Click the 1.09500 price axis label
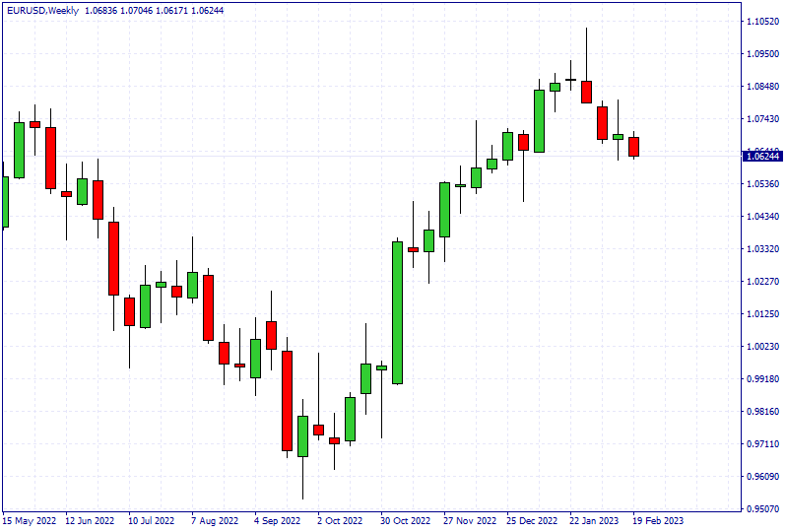 pos(763,53)
